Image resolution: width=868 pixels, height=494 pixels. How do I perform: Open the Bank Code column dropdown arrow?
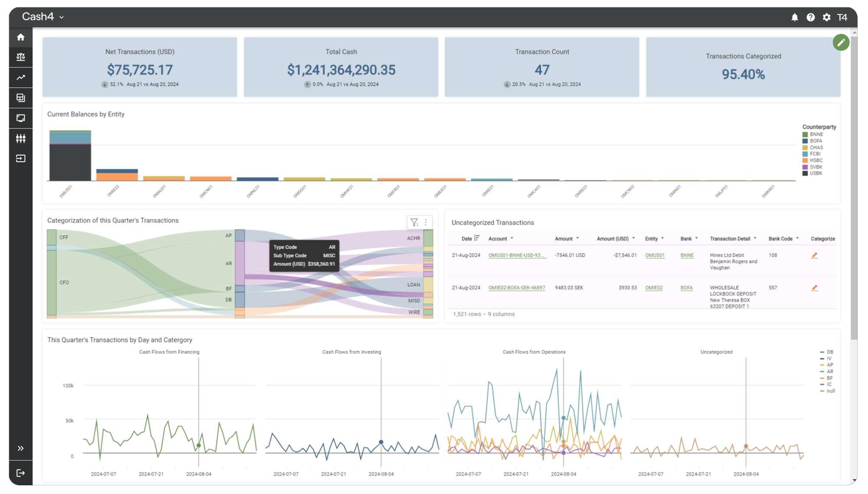click(x=797, y=238)
